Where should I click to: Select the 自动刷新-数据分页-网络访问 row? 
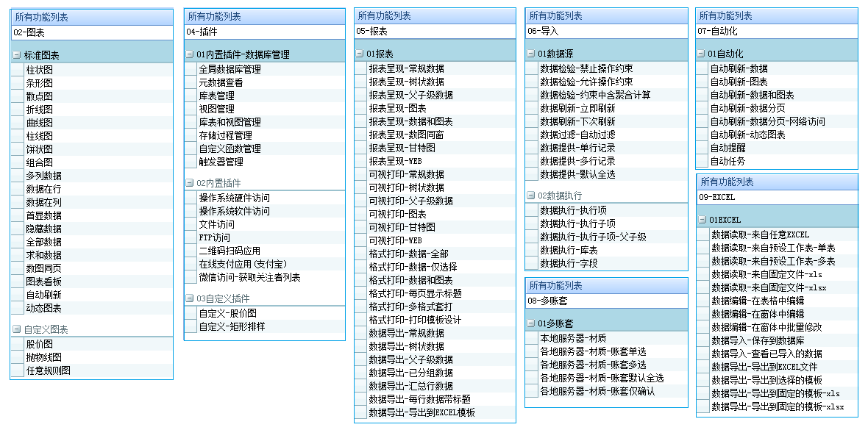coord(777,122)
